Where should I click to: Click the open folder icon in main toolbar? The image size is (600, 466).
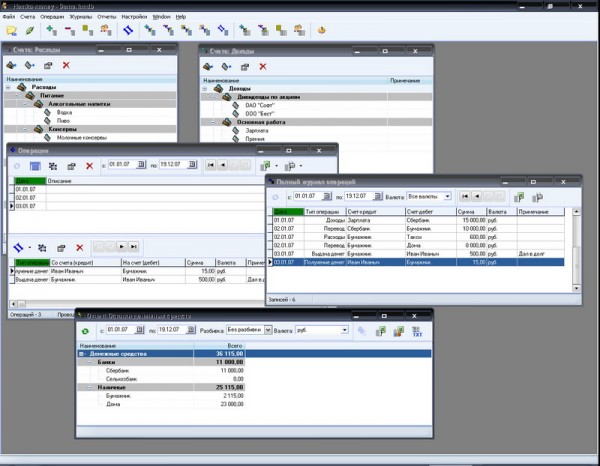13,30
